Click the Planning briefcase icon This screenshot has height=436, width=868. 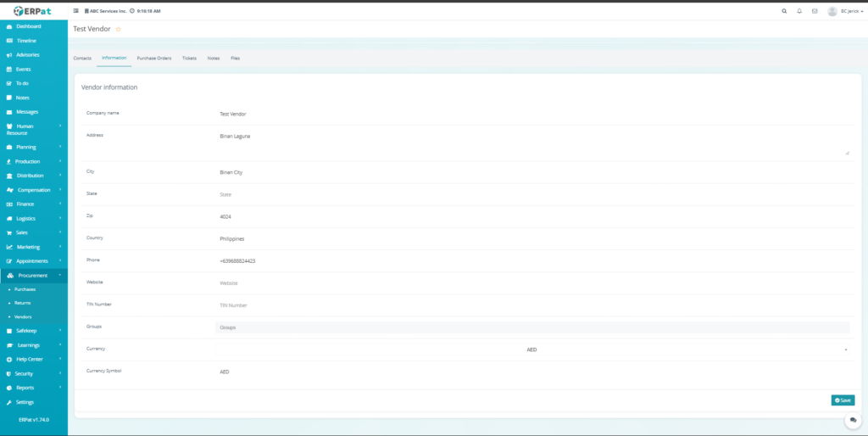point(9,148)
